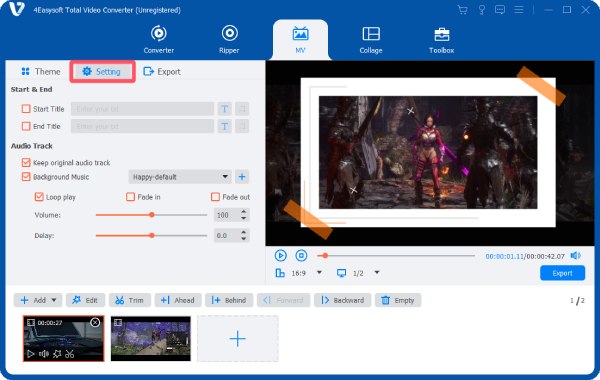Play the first clip thumbnail

30,354
